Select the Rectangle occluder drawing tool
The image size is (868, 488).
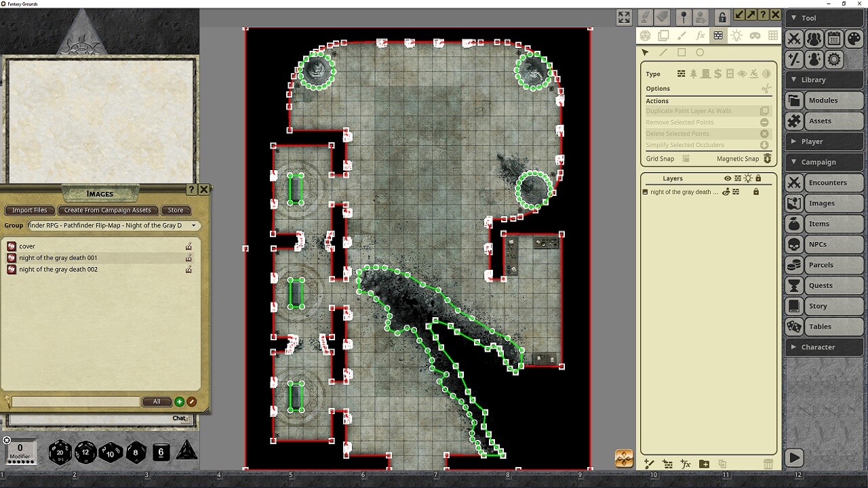[x=682, y=52]
